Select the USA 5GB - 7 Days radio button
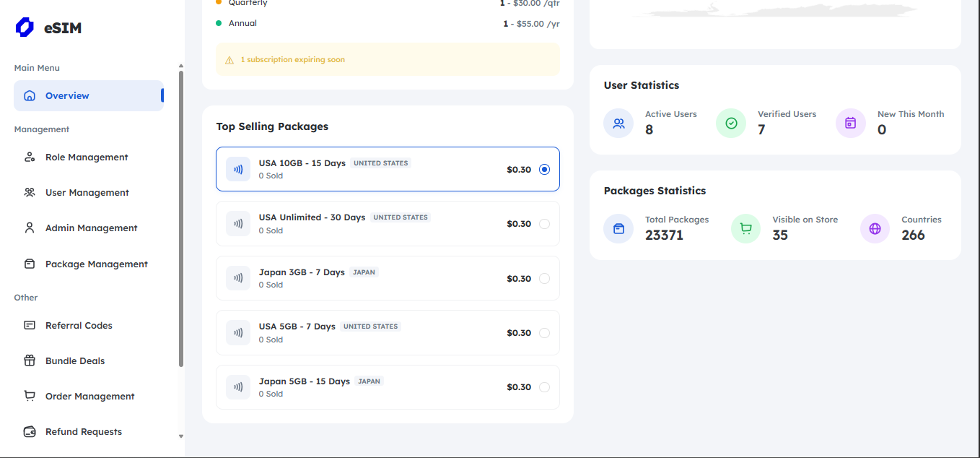 tap(544, 333)
